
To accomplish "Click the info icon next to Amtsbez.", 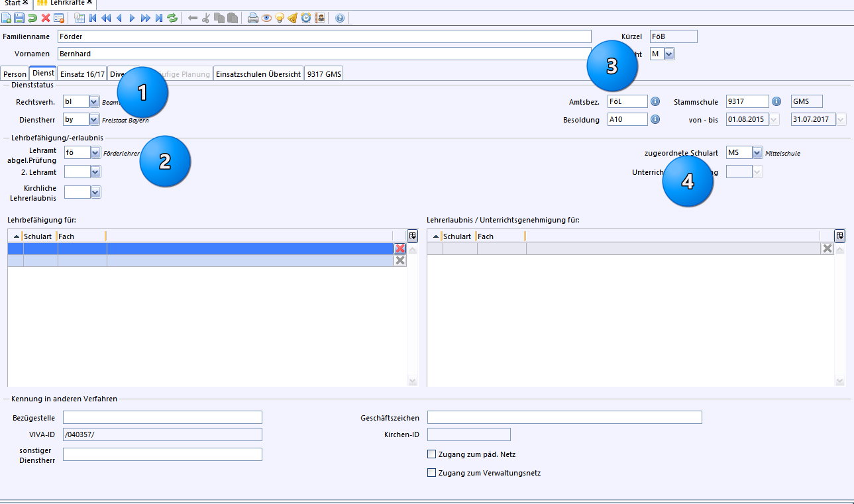I will coord(655,101).
